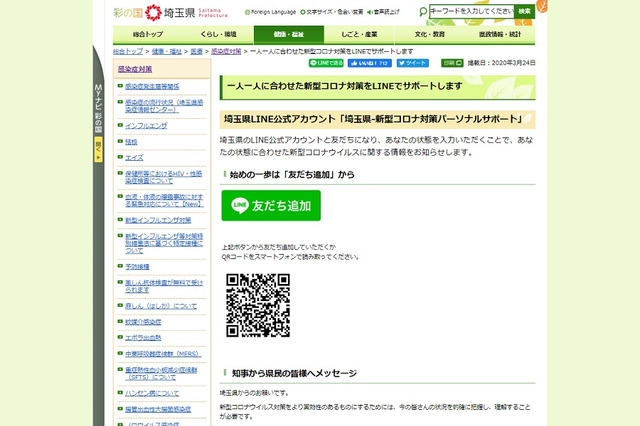
Task: Open the エボラ出血熱 sidebar link
Action: 143,338
